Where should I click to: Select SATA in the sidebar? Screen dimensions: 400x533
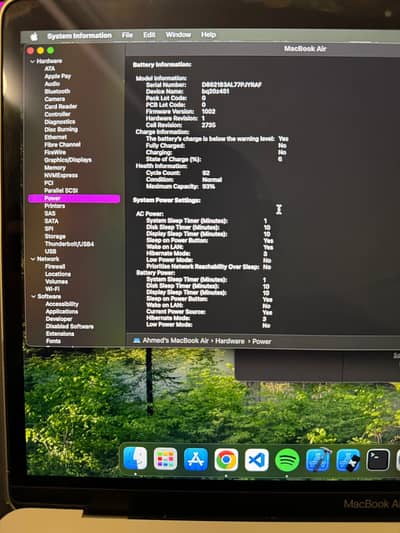point(52,221)
